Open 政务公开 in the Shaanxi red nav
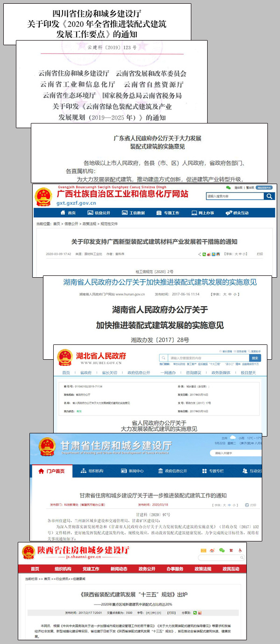280x644 pixels. click(x=147, y=569)
